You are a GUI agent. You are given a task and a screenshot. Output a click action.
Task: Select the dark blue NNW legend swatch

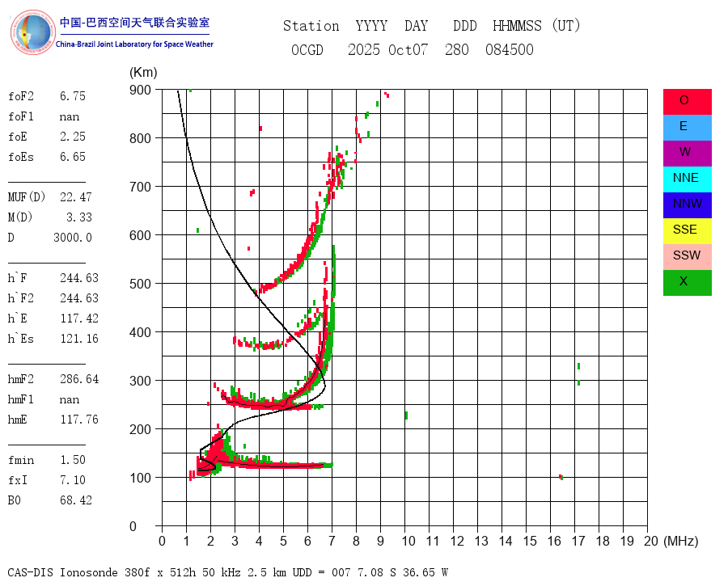pos(687,205)
